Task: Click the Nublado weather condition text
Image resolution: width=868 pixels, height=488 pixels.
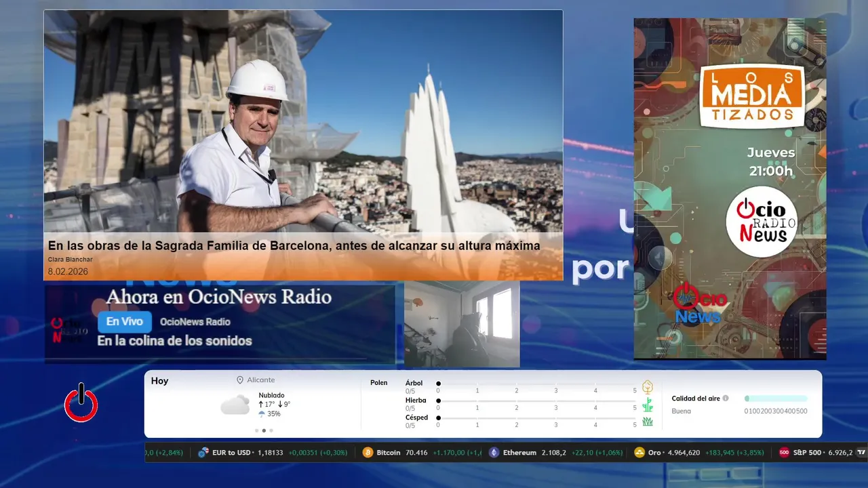Action: pyautogui.click(x=271, y=395)
